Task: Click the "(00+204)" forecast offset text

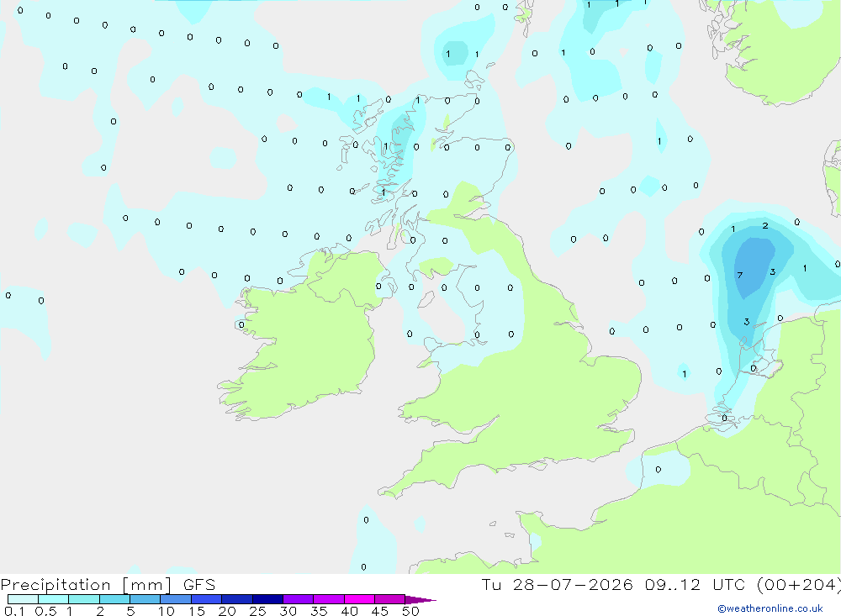Action: (799, 585)
